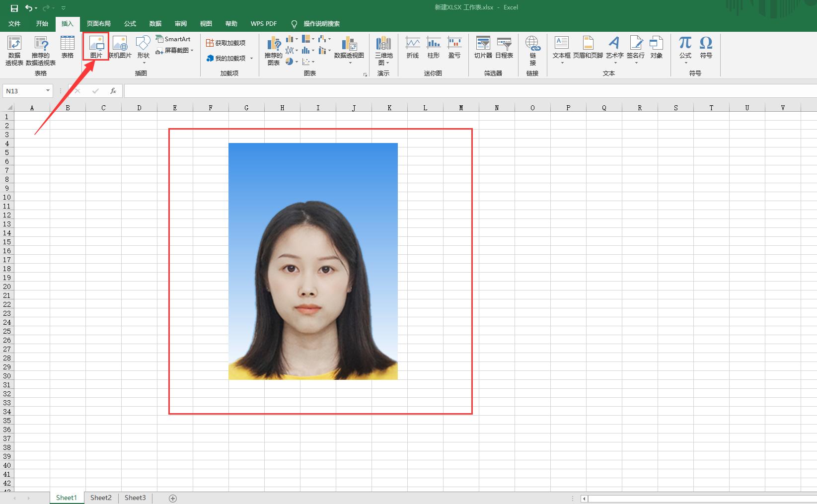Click the Undo arrow icon
Viewport: 817px width, 504px height.
29,8
